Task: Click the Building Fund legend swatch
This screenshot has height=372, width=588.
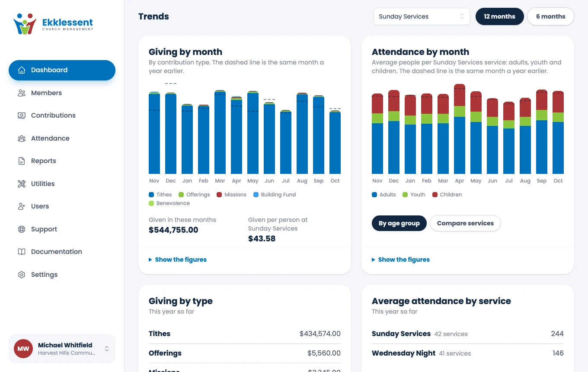Action: pyautogui.click(x=256, y=195)
